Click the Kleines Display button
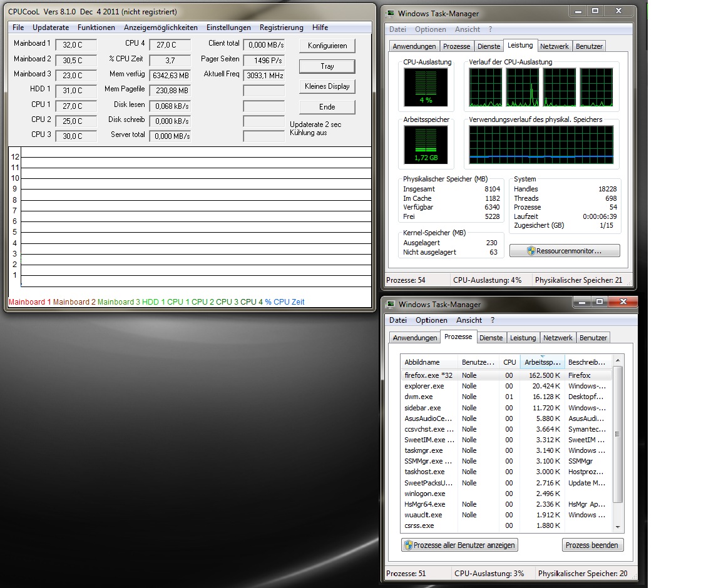721x588 pixels. (327, 86)
